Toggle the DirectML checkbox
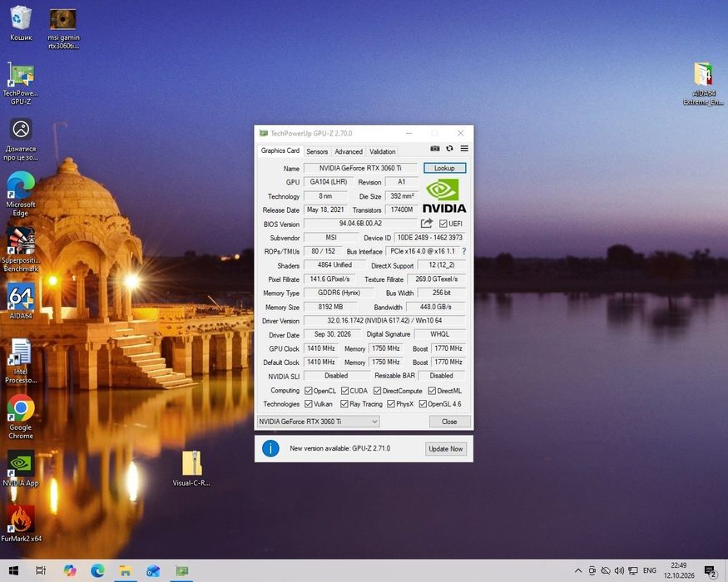This screenshot has height=582, width=728. [x=432, y=391]
